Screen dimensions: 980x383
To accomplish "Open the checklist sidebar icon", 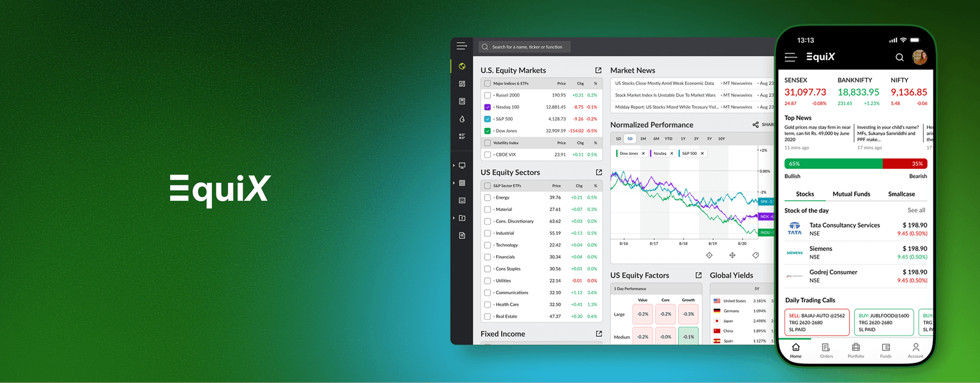I will point(462,136).
